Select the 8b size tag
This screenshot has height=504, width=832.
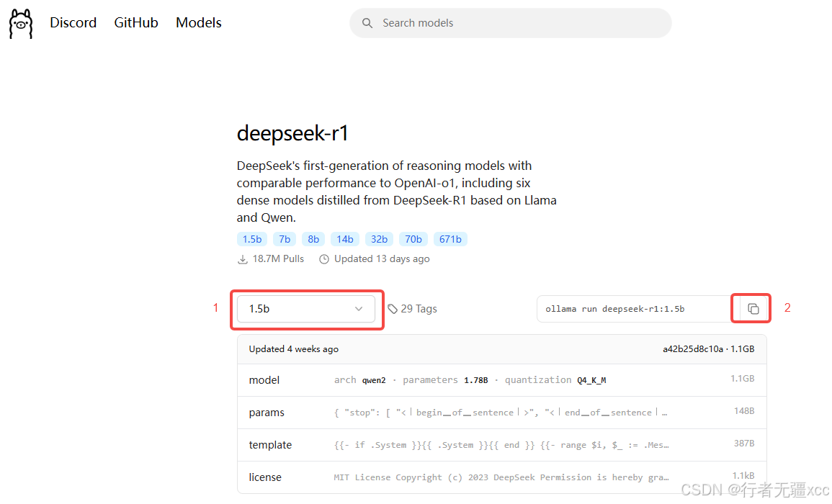point(313,239)
